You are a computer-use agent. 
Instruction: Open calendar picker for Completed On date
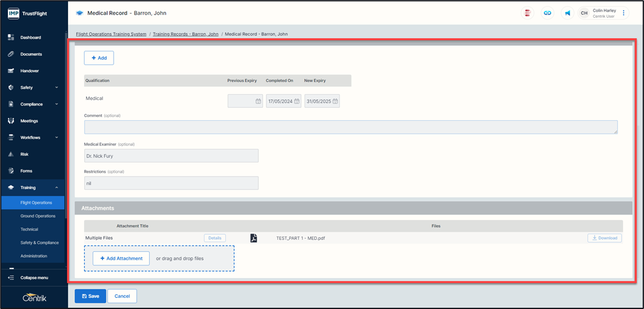tap(297, 101)
